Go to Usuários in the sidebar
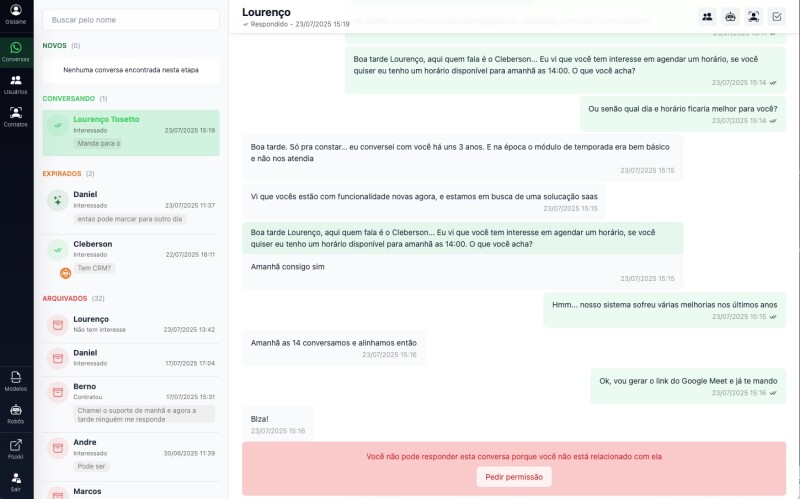Viewport: 800px width, 499px height. point(16,84)
